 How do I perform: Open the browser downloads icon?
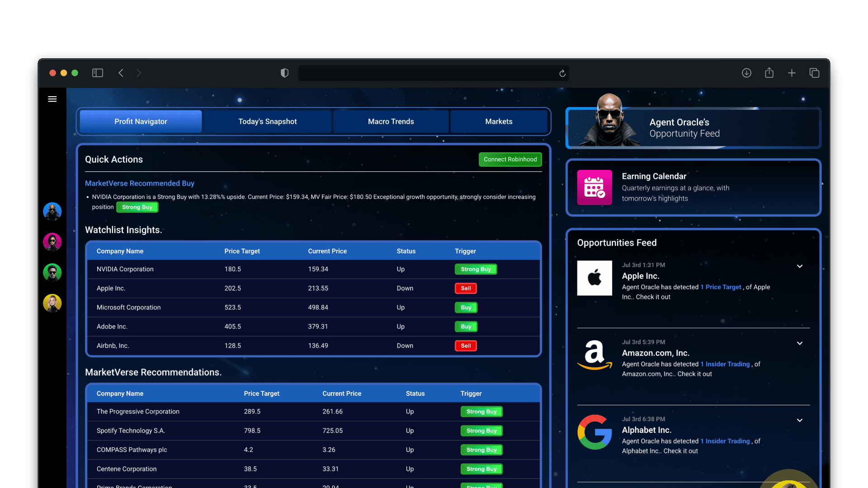pos(746,73)
